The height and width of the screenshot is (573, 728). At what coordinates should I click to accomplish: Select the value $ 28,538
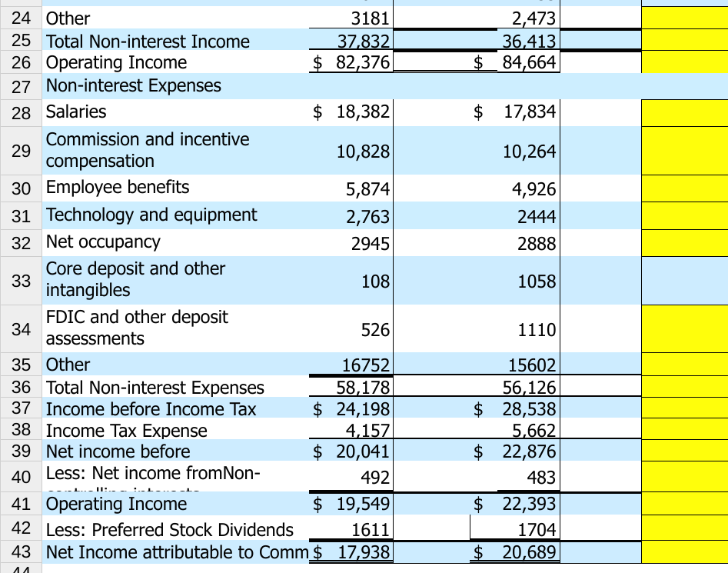click(x=514, y=408)
